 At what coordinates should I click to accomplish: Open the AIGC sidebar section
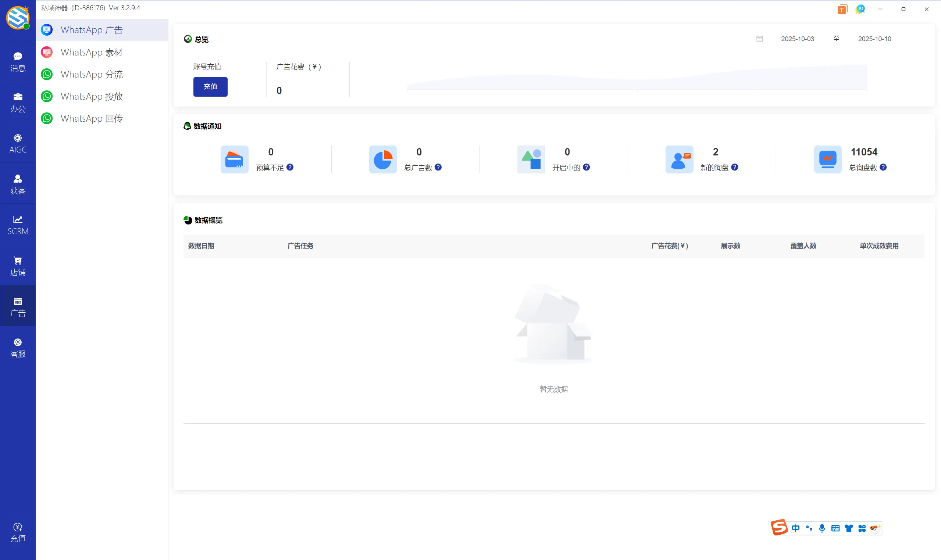(18, 143)
